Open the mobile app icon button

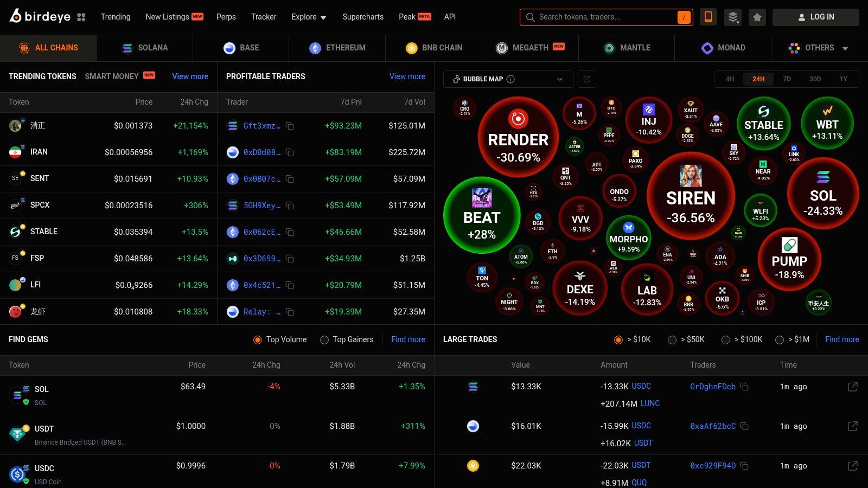708,17
